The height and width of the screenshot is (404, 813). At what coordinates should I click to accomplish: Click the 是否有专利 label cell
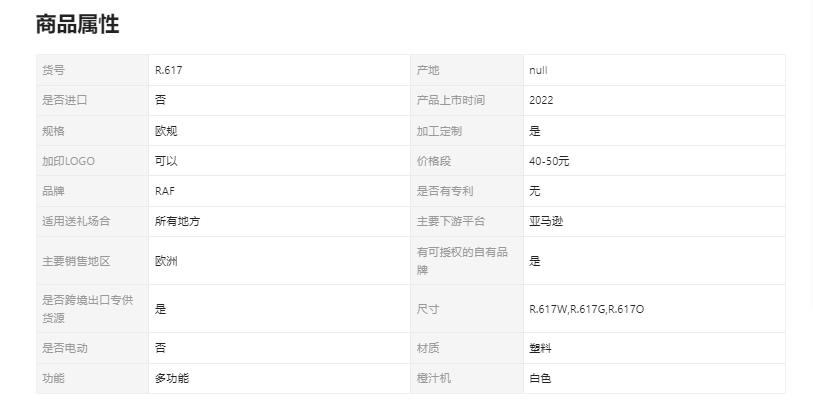(444, 191)
